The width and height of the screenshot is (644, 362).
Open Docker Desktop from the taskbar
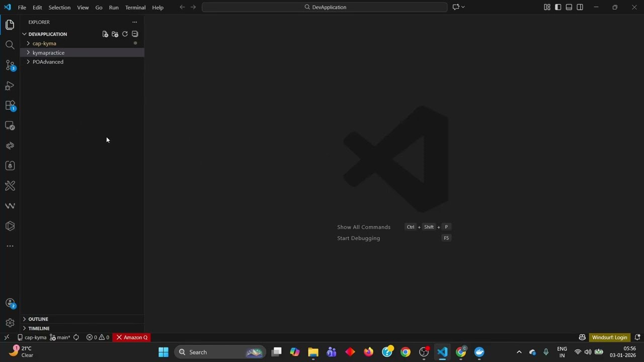coord(479,352)
